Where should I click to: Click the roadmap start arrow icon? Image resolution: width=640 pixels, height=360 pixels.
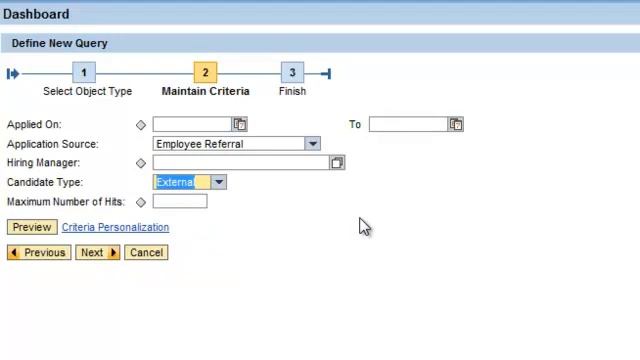click(13, 74)
